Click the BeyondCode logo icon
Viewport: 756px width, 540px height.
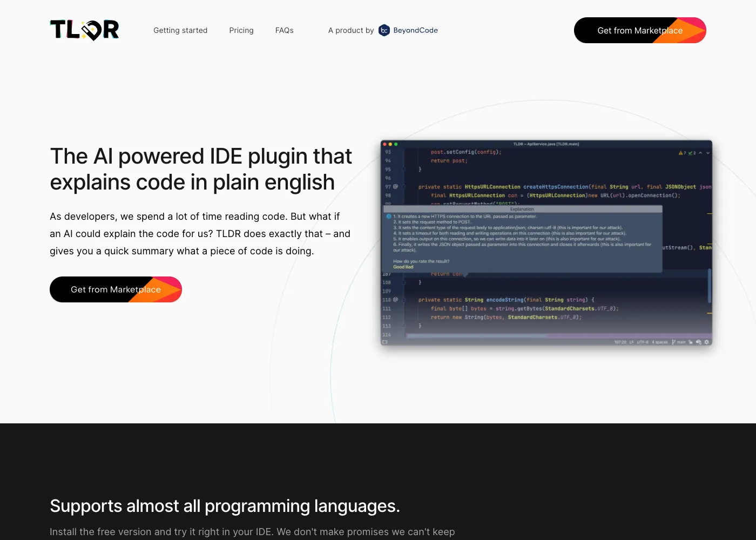[x=384, y=30]
